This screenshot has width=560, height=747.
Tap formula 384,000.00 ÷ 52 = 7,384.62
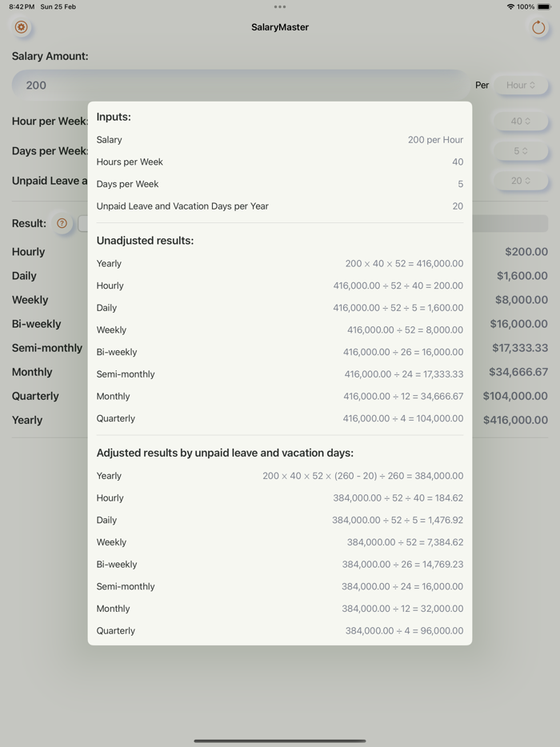pos(405,542)
